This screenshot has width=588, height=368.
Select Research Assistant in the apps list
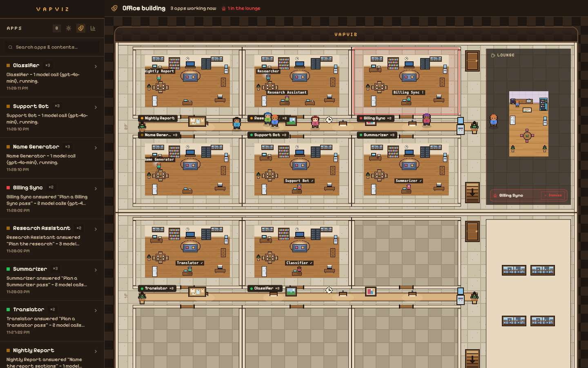[x=52, y=240]
